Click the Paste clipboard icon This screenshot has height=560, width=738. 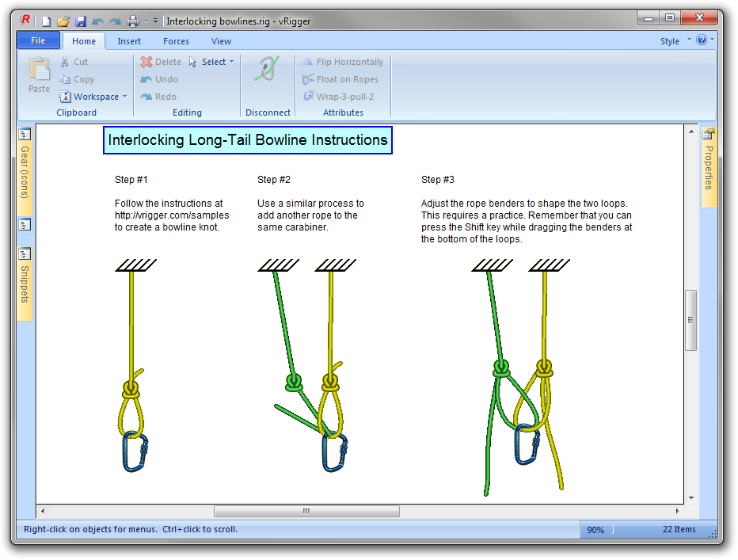coord(39,75)
